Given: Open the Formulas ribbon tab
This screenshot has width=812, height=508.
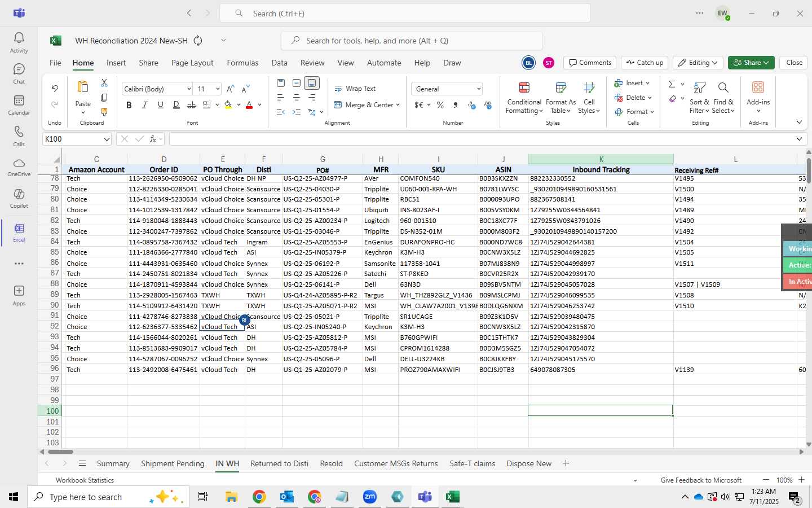Looking at the screenshot, I should click(x=242, y=63).
